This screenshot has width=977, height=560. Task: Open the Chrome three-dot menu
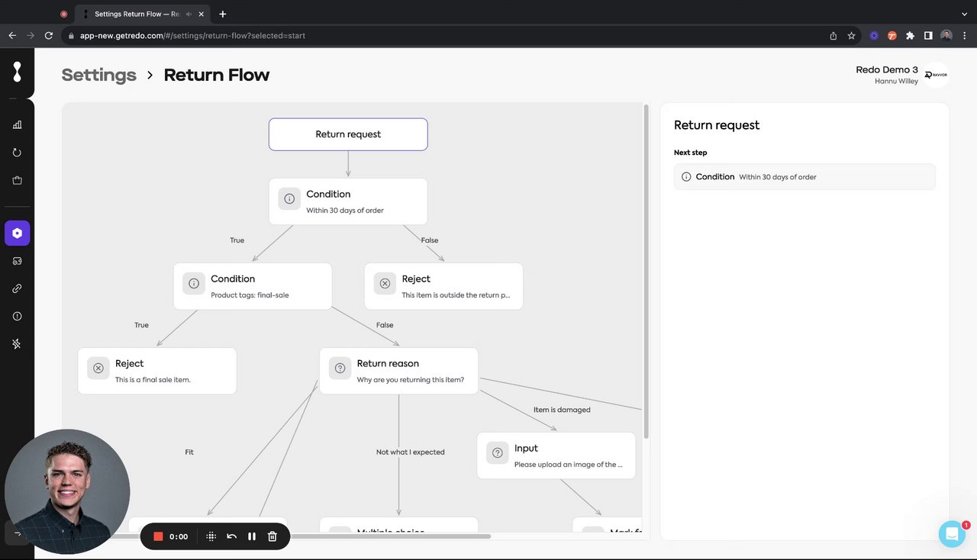point(964,35)
